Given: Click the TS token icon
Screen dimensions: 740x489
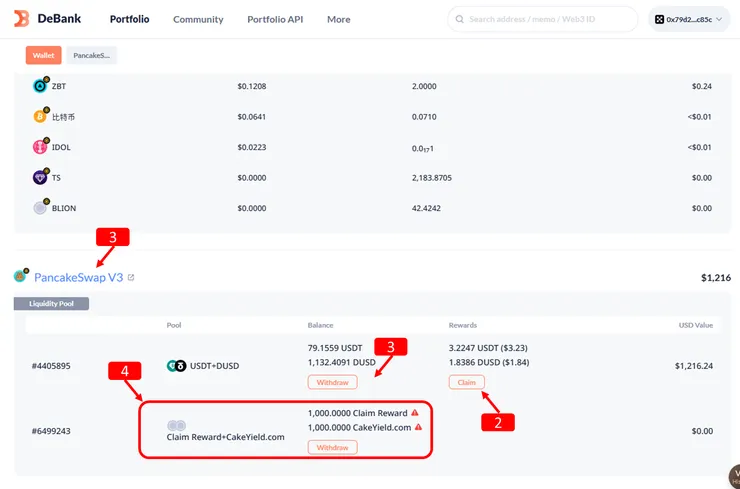Looking at the screenshot, I should click(40, 177).
